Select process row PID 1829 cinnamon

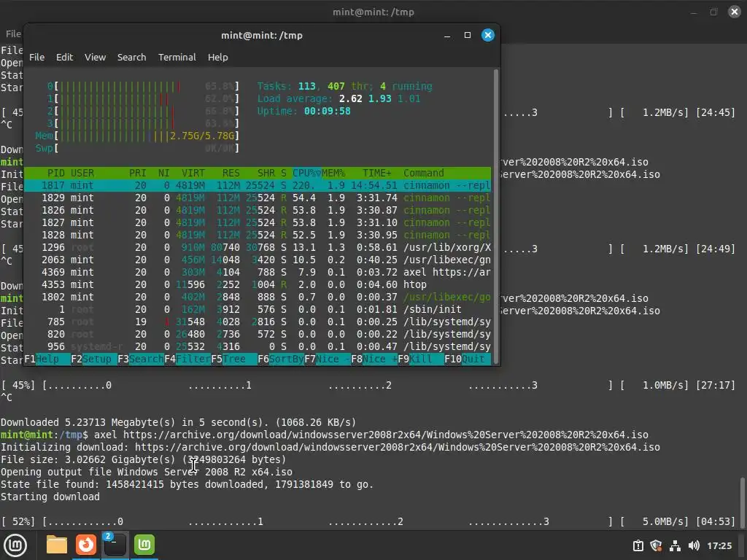coord(258,198)
